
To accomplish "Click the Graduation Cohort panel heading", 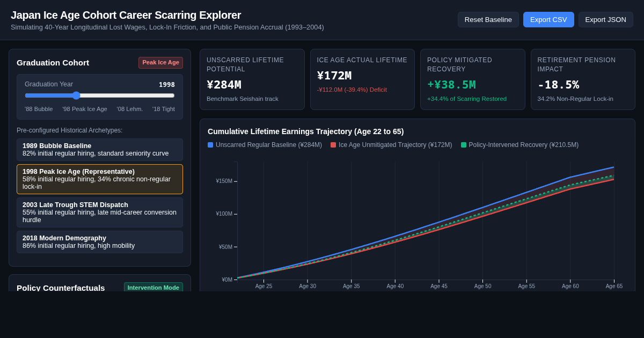I will [53, 63].
